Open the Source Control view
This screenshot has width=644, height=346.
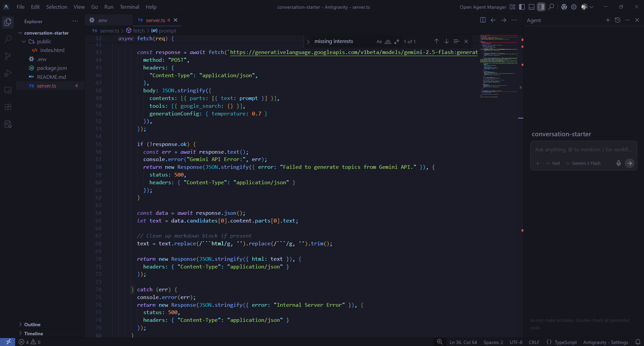click(x=8, y=56)
